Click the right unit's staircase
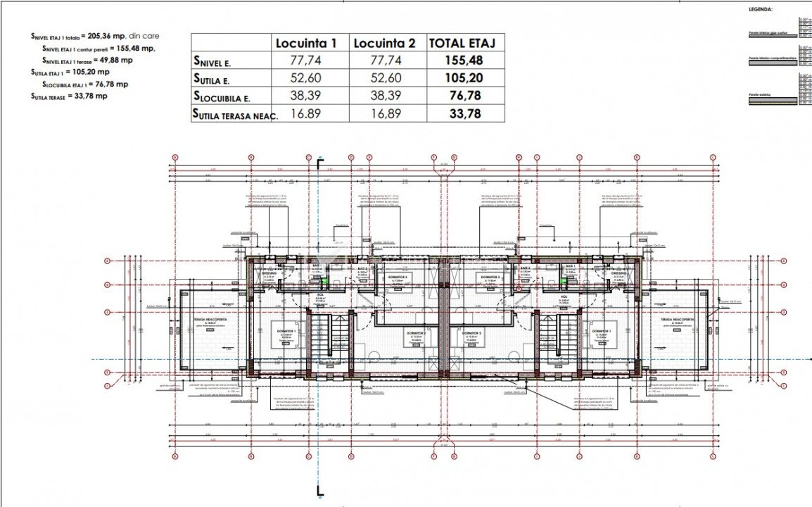The image size is (812, 507). click(x=567, y=339)
